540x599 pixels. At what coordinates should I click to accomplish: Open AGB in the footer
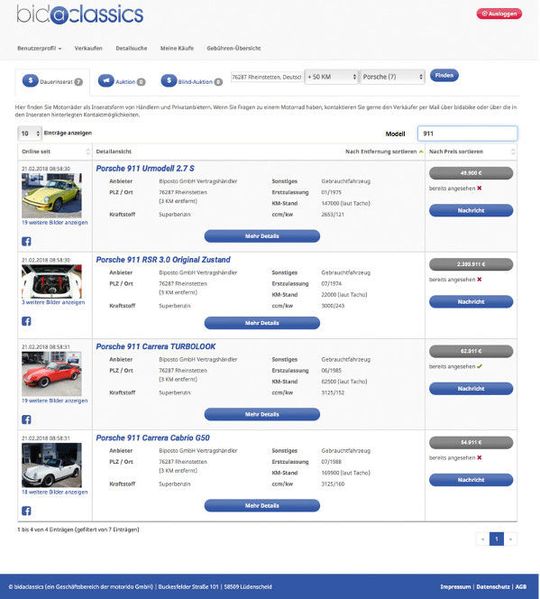click(x=521, y=586)
